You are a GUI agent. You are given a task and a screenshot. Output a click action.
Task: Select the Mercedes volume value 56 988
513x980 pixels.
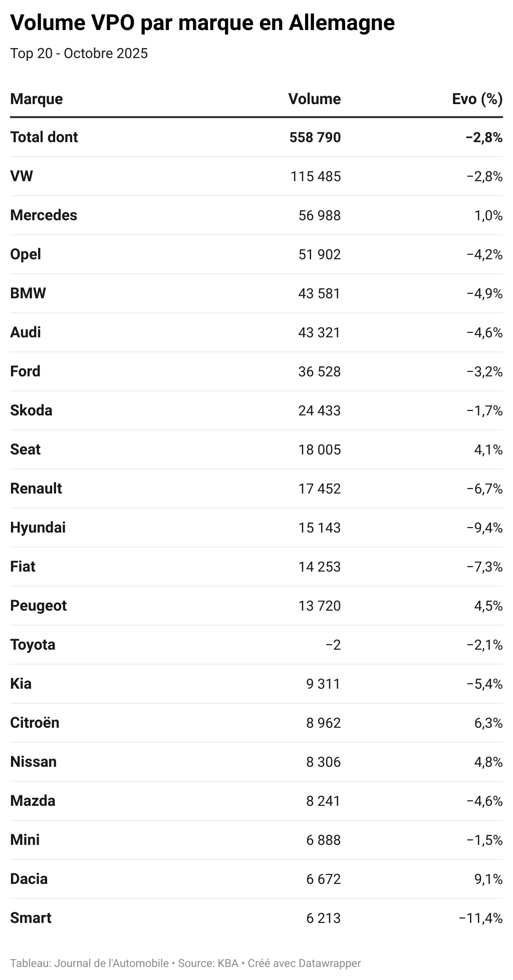[x=319, y=215]
